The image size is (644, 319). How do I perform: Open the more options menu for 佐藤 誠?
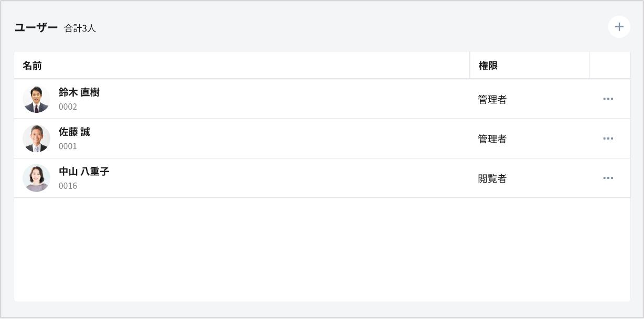pyautogui.click(x=608, y=139)
